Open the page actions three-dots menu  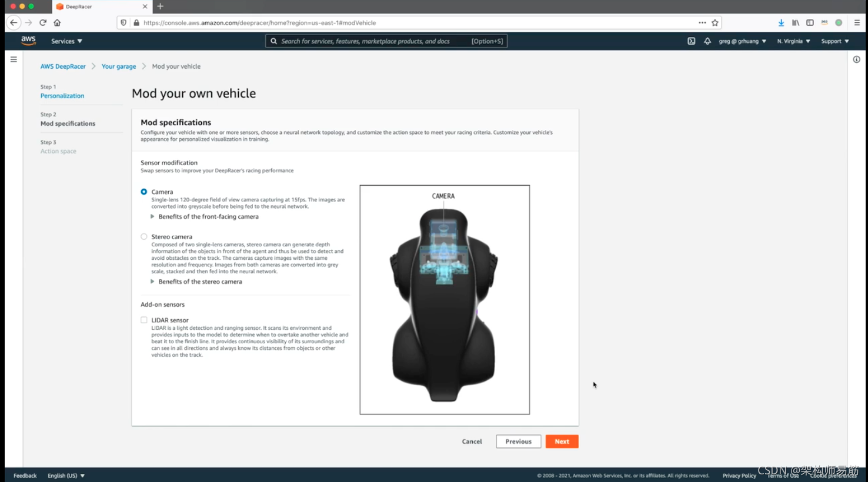tap(702, 22)
